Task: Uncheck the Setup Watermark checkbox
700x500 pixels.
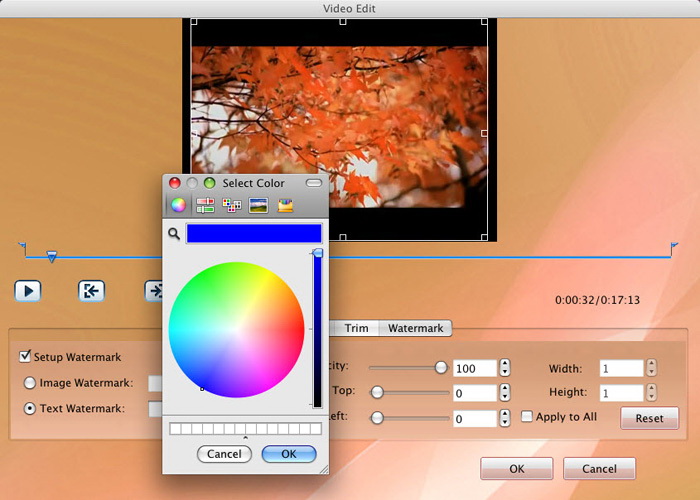Action: point(26,357)
